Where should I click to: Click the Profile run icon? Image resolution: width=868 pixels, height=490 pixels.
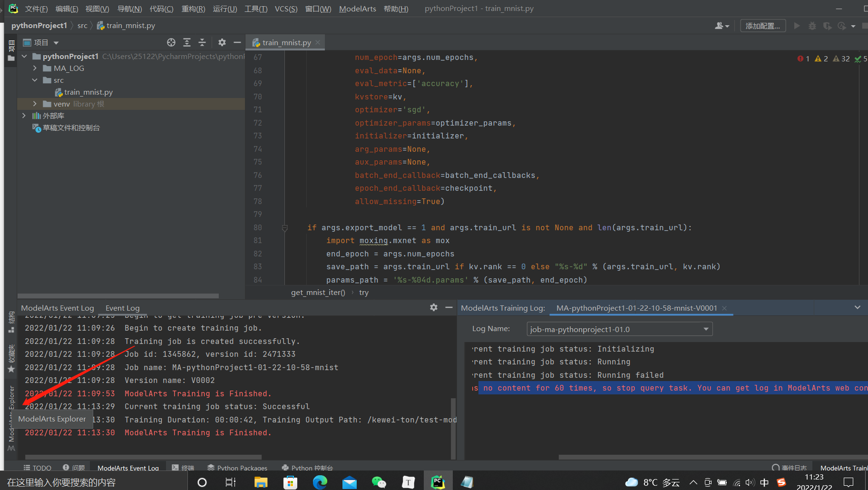(x=842, y=26)
